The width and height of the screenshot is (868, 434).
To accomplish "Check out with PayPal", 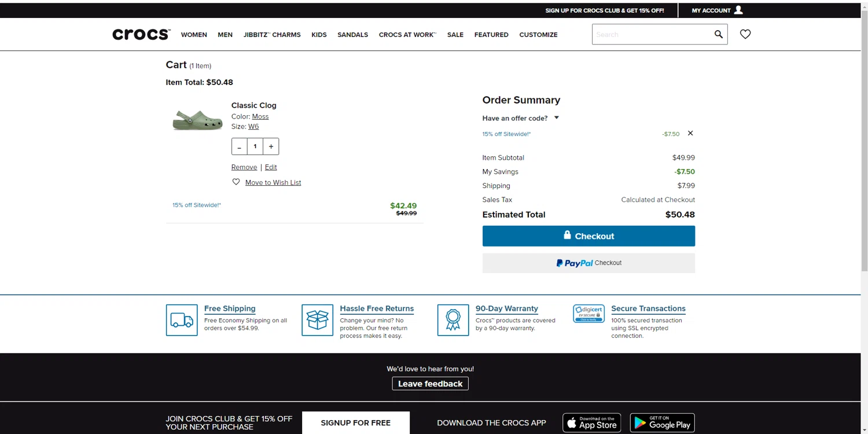I will [x=589, y=263].
